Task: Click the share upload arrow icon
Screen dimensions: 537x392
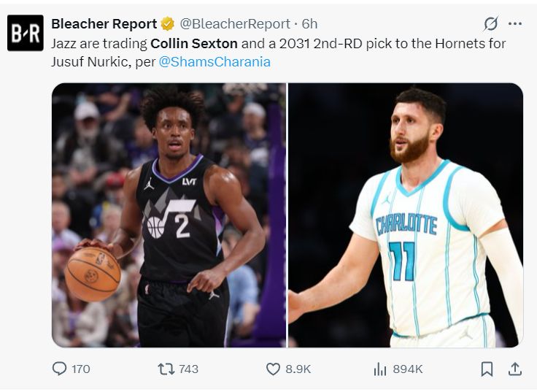Action: [x=514, y=369]
